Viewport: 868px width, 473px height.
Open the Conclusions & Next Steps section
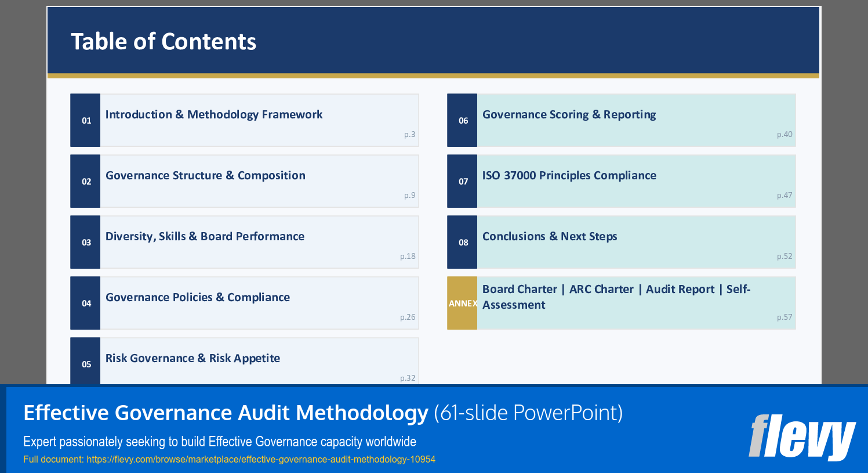[x=550, y=236]
